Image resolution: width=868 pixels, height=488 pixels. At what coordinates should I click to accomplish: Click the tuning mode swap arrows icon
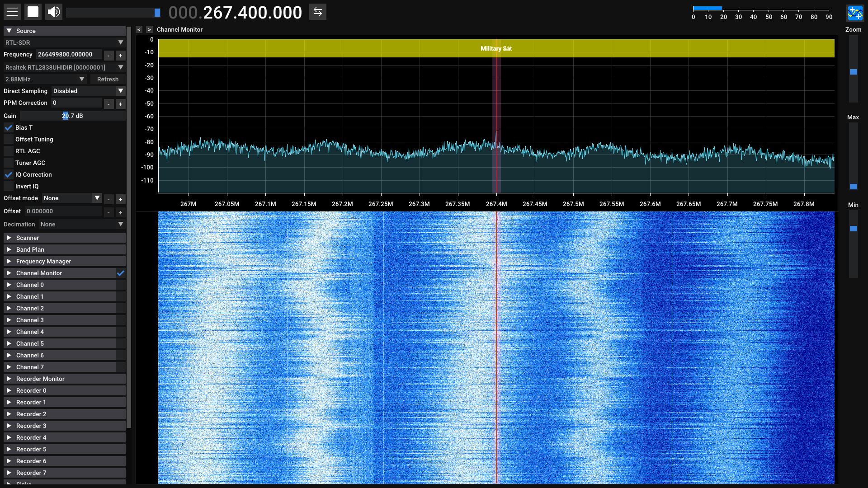(318, 12)
